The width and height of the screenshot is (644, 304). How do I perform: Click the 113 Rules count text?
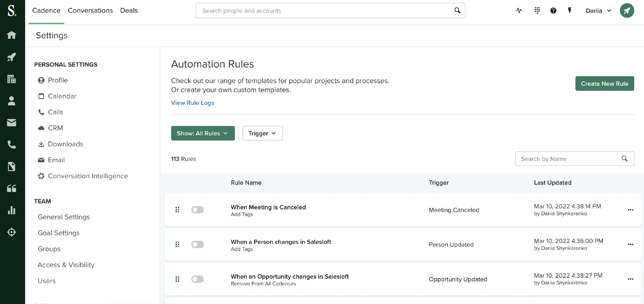coord(184,159)
